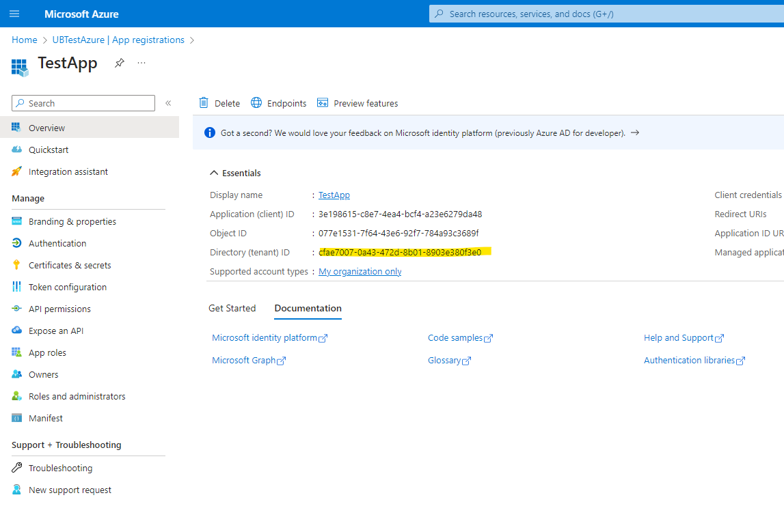The width and height of the screenshot is (784, 532).
Task: Click the Overview grid icon in the sidebar
Action: point(16,128)
